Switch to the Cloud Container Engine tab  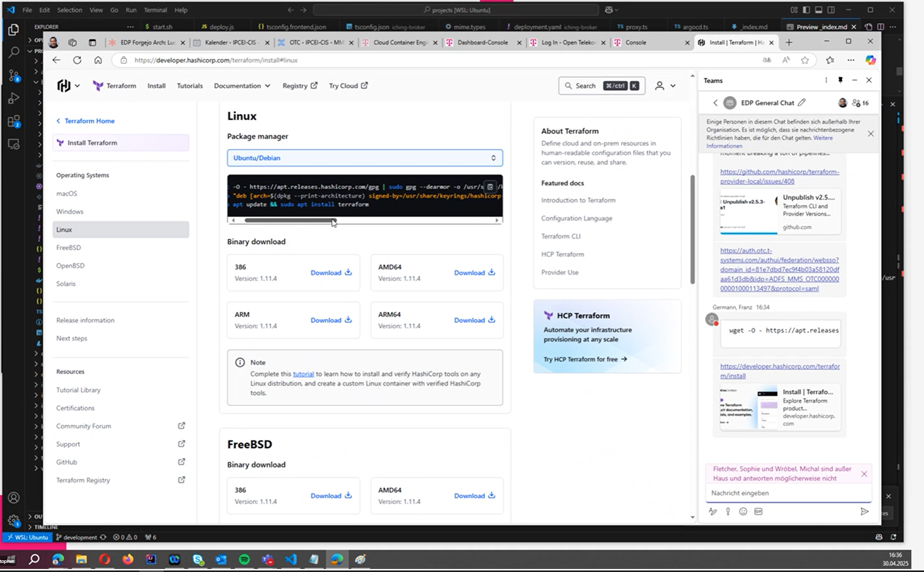point(400,42)
